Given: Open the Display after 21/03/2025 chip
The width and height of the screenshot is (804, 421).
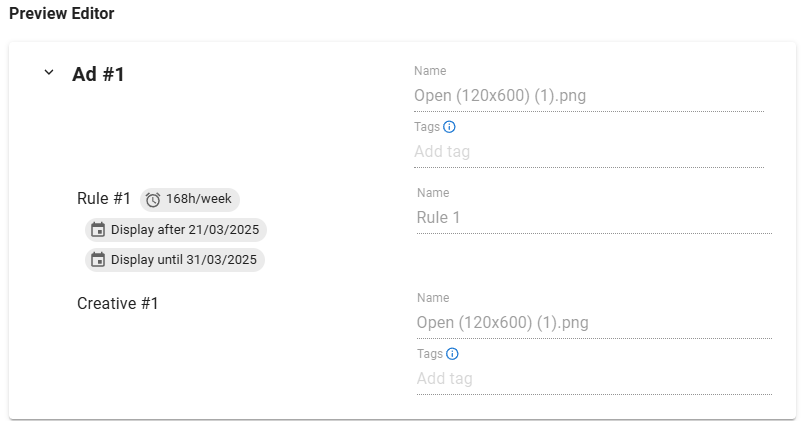Looking at the screenshot, I should pyautogui.click(x=176, y=230).
